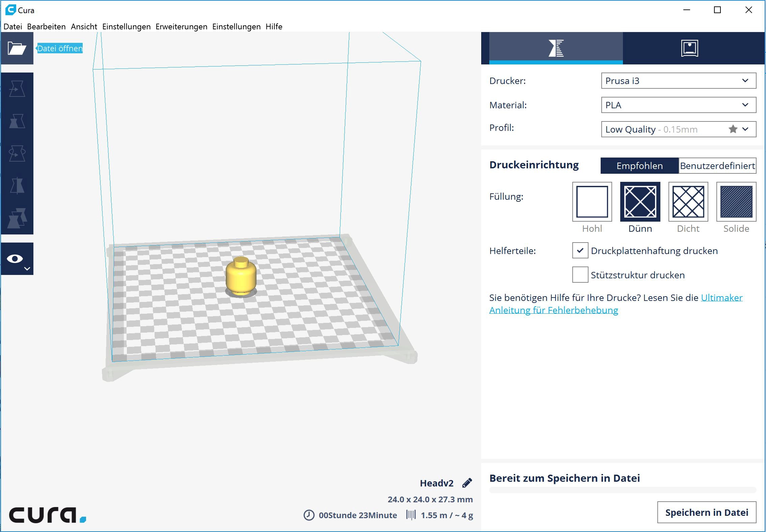
Task: Expand the view mode chevron below eye
Action: 27,269
